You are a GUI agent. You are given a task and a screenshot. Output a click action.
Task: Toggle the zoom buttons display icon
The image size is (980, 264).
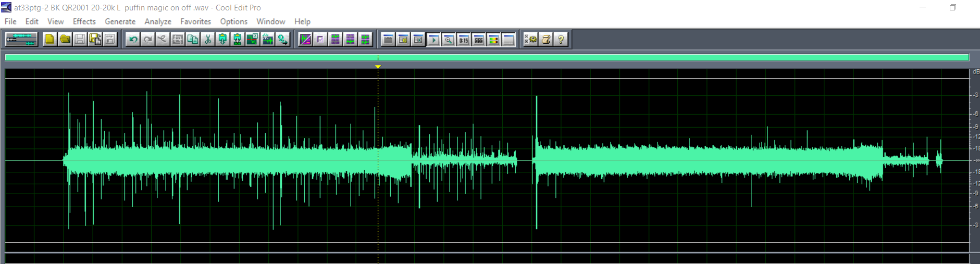(448, 40)
